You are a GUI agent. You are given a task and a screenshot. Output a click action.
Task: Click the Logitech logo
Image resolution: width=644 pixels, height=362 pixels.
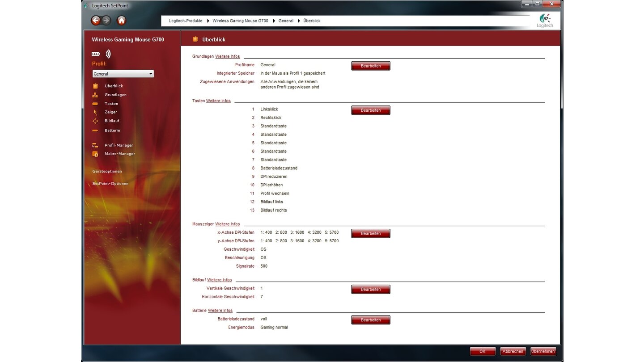point(545,21)
